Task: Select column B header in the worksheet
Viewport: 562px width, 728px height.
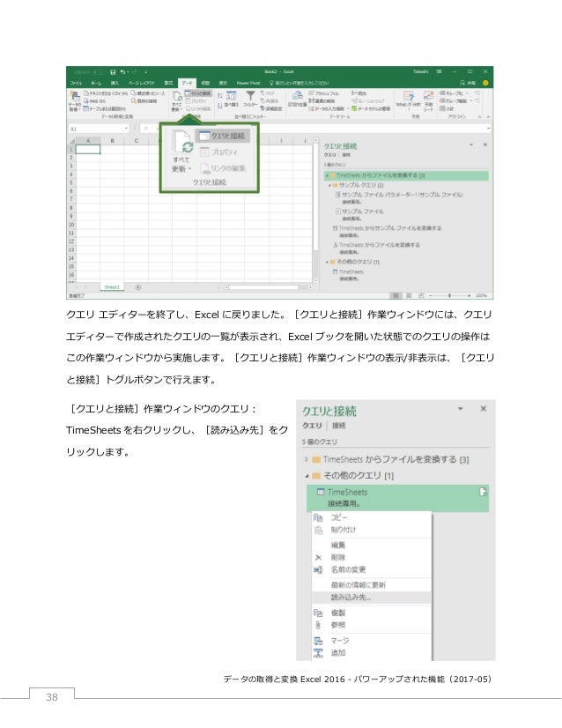Action: tap(112, 140)
